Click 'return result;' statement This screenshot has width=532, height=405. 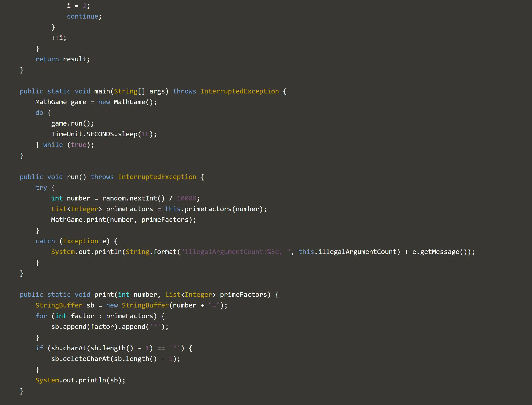(63, 59)
